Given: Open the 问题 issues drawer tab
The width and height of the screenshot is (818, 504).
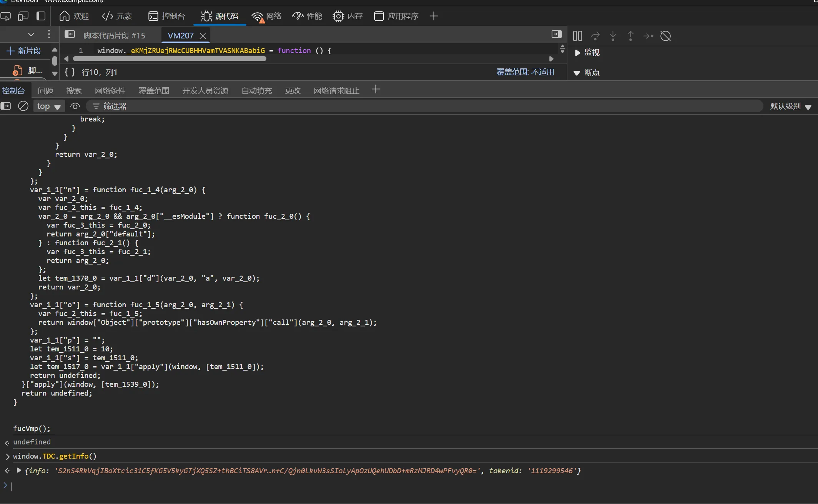Looking at the screenshot, I should [x=45, y=91].
